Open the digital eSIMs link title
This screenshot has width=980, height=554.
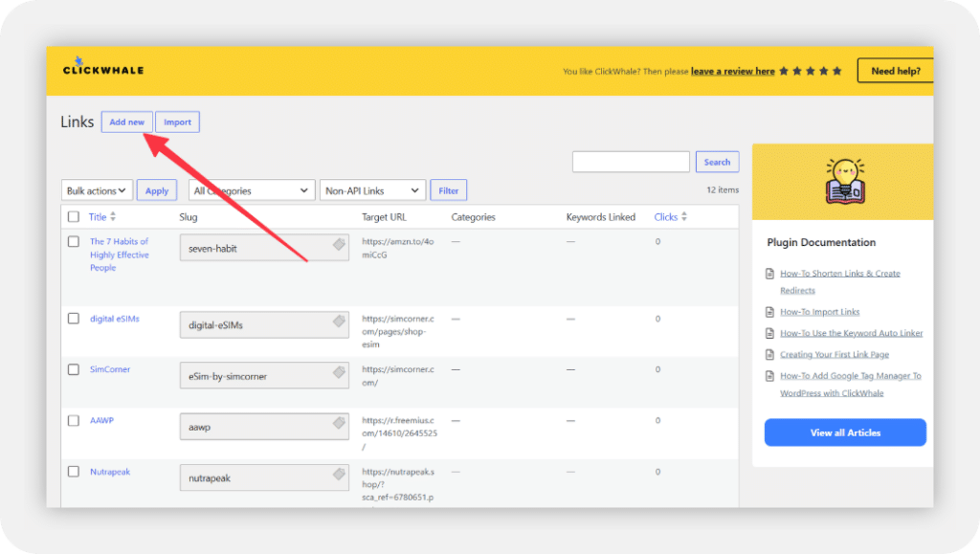pyautogui.click(x=115, y=319)
